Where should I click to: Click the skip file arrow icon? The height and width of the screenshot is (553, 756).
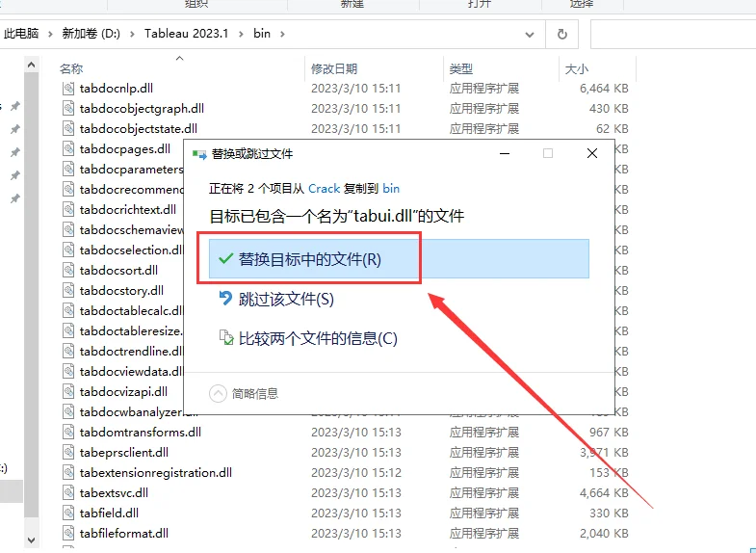(x=225, y=299)
